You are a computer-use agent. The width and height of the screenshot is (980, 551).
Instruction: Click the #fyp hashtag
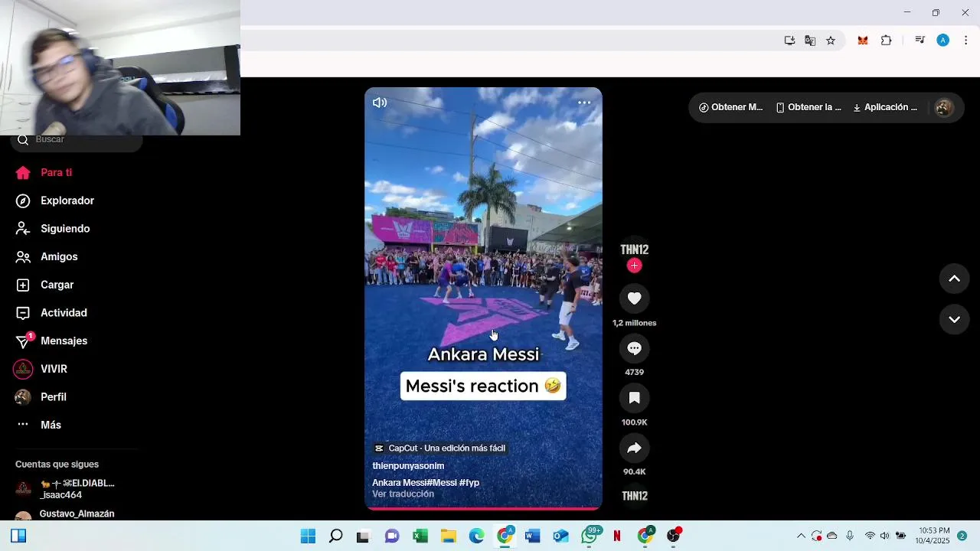coord(469,483)
